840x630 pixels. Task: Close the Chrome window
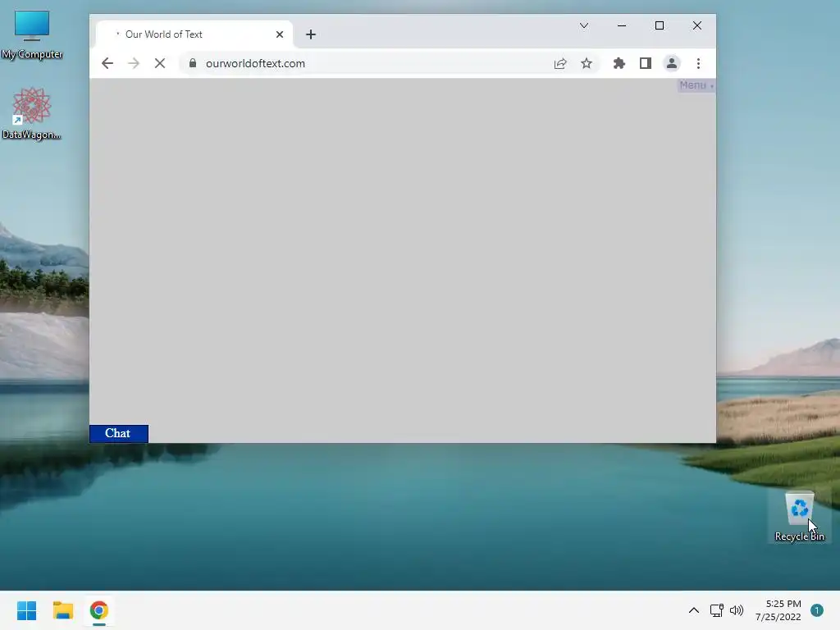(697, 25)
